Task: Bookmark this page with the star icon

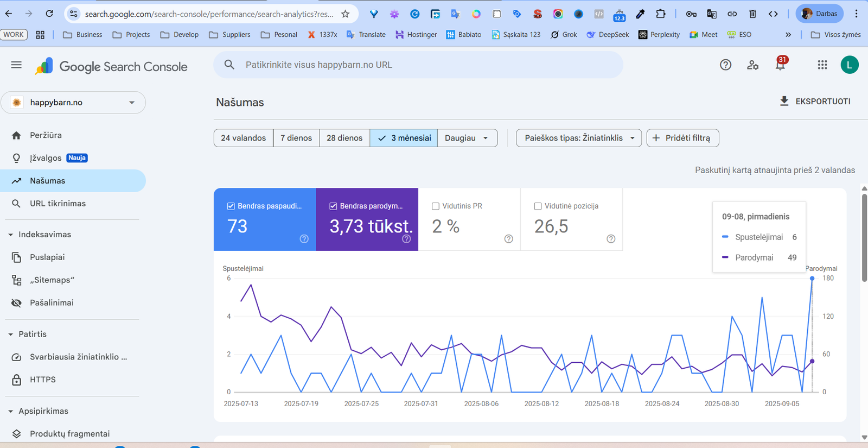Action: coord(346,14)
